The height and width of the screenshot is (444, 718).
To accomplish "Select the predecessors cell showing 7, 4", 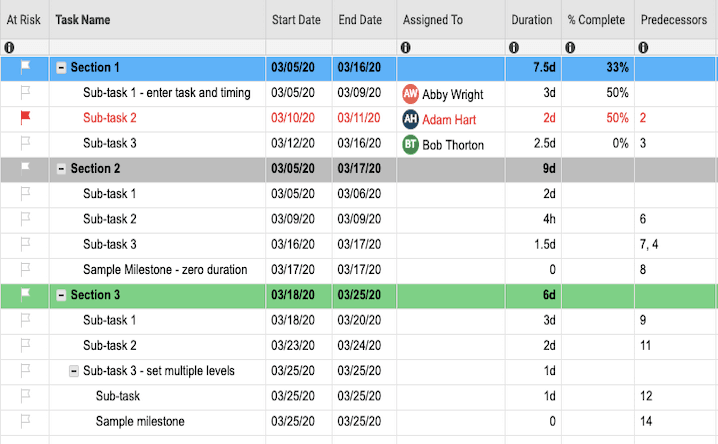I will 649,244.
